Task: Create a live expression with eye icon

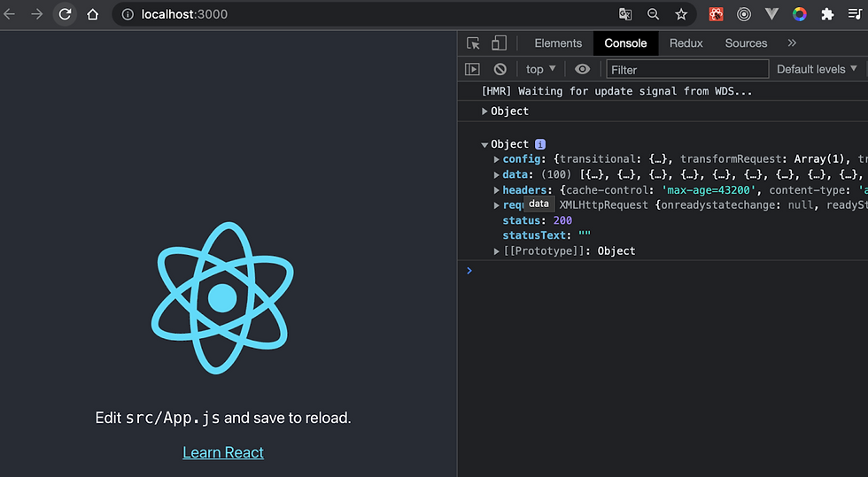Action: [582, 69]
